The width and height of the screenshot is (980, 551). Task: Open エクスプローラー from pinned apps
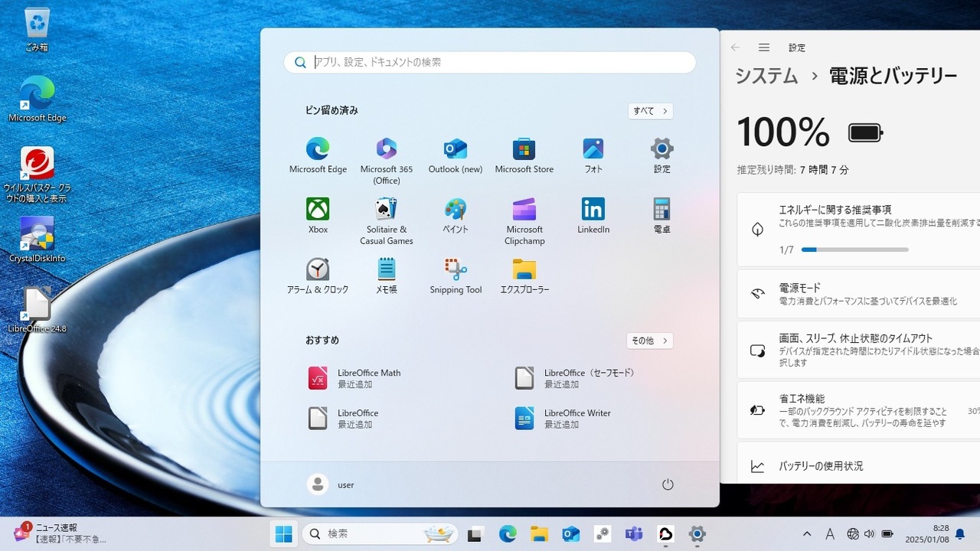click(524, 275)
